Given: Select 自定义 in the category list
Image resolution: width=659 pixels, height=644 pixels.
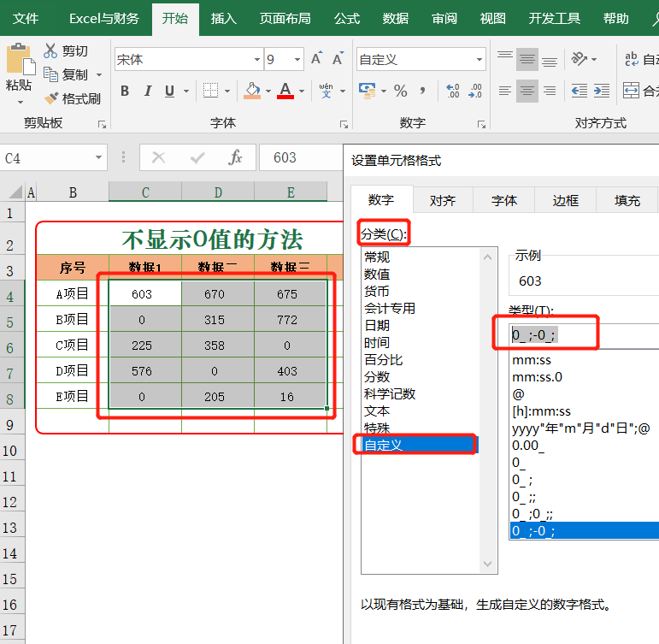Looking at the screenshot, I should click(x=420, y=445).
